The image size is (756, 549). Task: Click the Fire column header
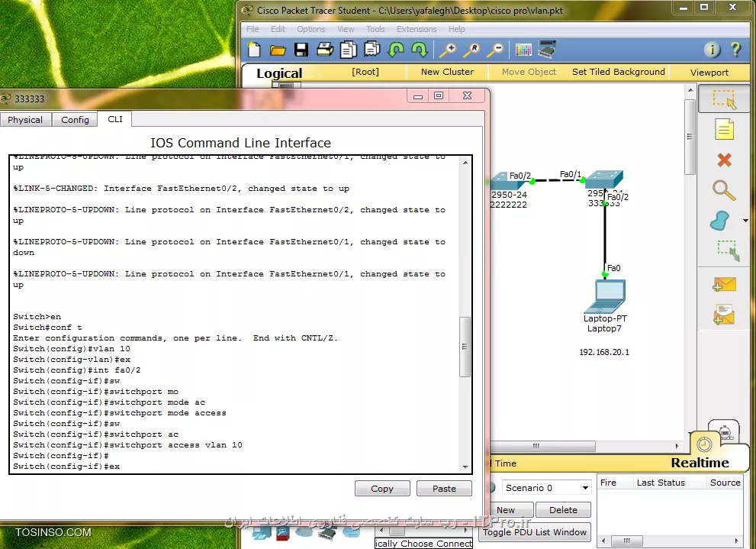coord(608,483)
